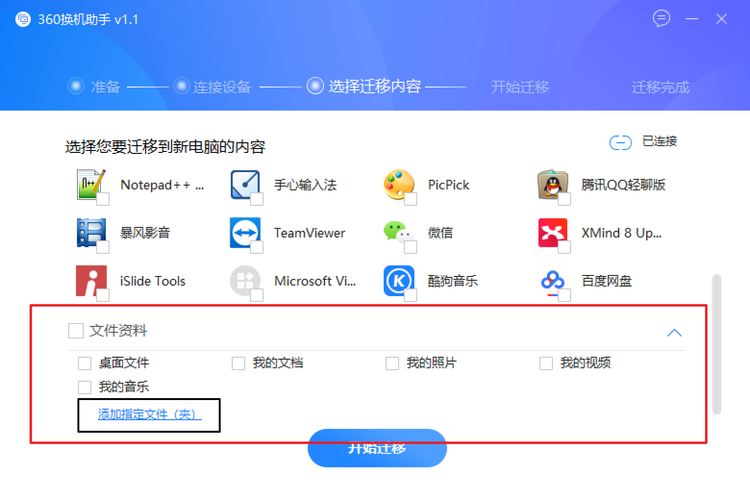
Task: Click the XMind 8 application icon
Action: pyautogui.click(x=552, y=233)
